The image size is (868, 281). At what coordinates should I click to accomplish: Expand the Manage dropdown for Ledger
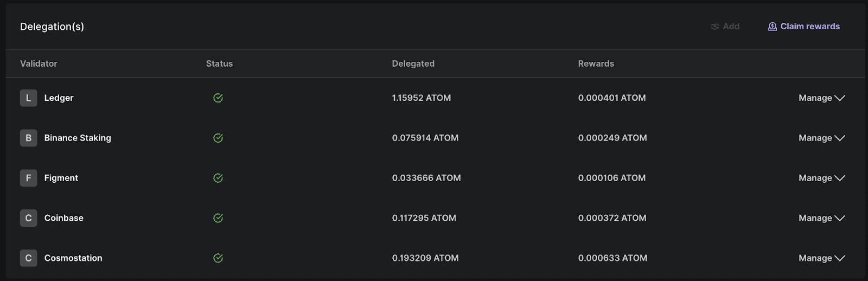coord(822,98)
